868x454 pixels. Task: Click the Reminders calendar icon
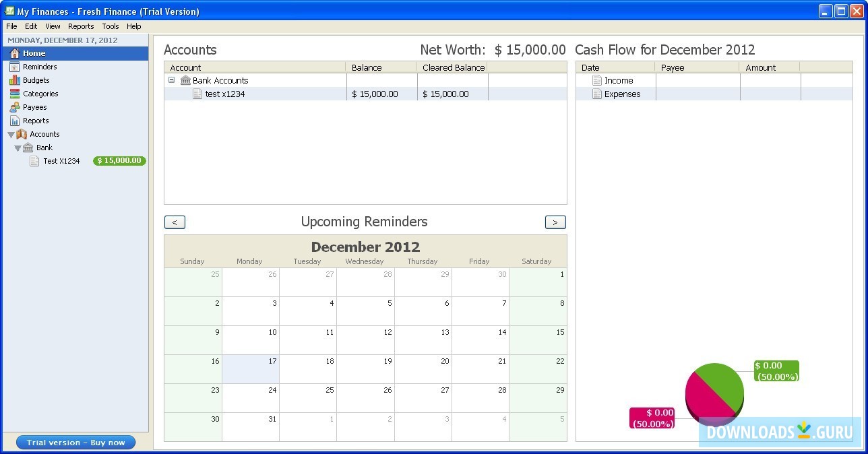(15, 67)
